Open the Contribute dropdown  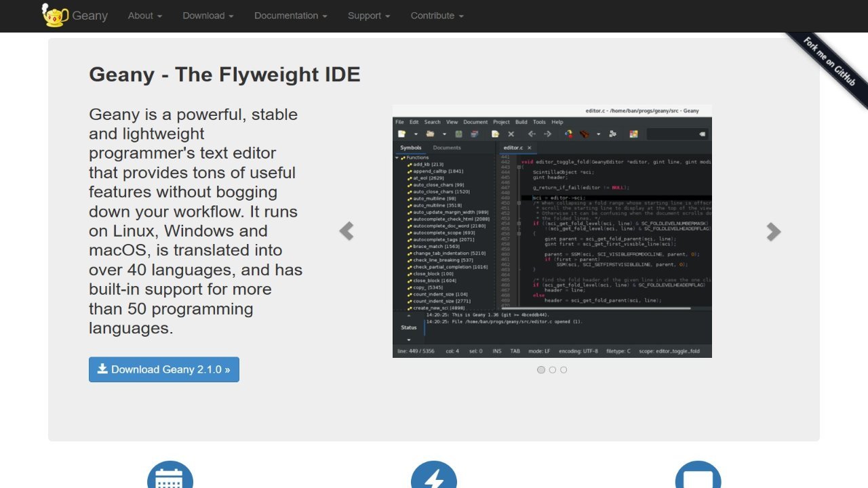point(437,16)
